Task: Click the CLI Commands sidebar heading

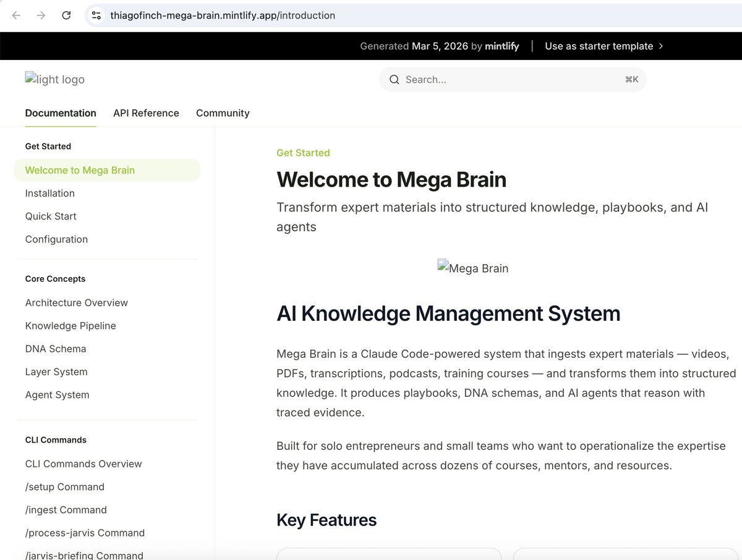Action: coord(56,440)
